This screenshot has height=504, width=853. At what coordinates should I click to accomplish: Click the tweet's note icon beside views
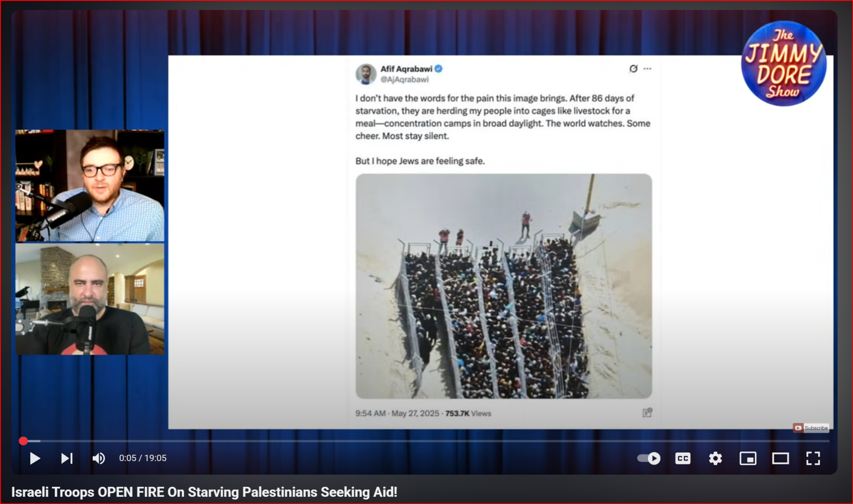pyautogui.click(x=647, y=412)
